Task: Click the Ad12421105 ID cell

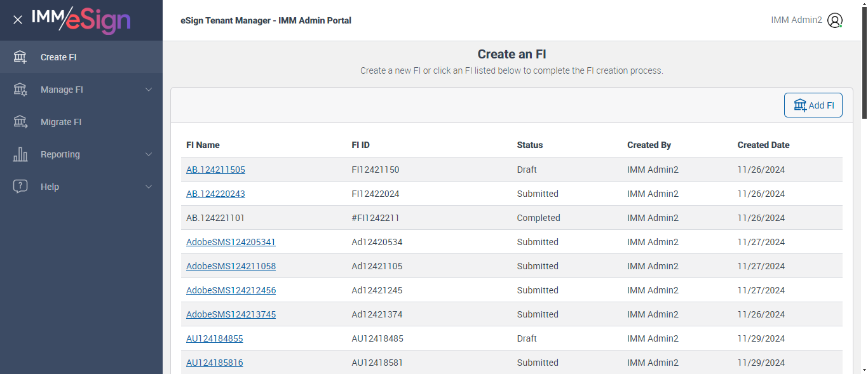Action: click(377, 266)
